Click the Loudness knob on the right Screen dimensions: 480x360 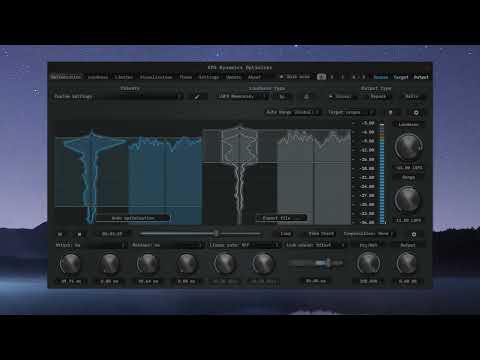[x=408, y=147]
